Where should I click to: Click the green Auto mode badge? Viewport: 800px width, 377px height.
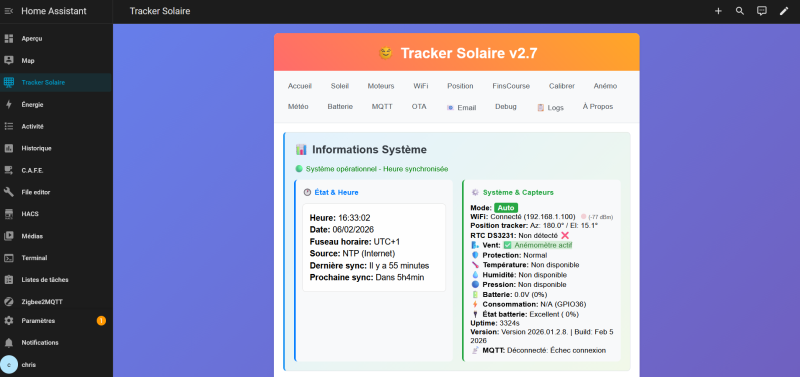tap(506, 208)
